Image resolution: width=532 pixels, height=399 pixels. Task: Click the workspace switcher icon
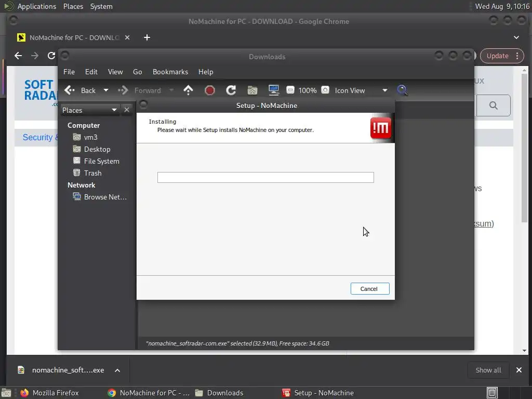[492, 393]
